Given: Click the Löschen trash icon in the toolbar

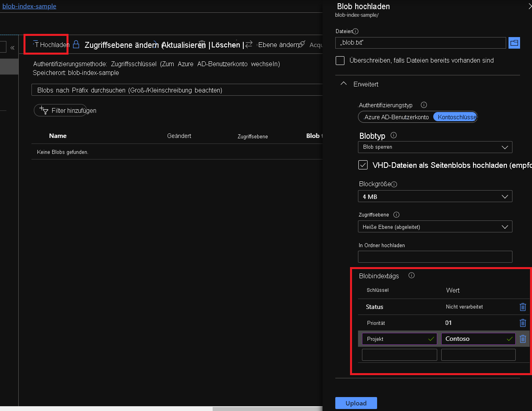Looking at the screenshot, I should tap(202, 45).
